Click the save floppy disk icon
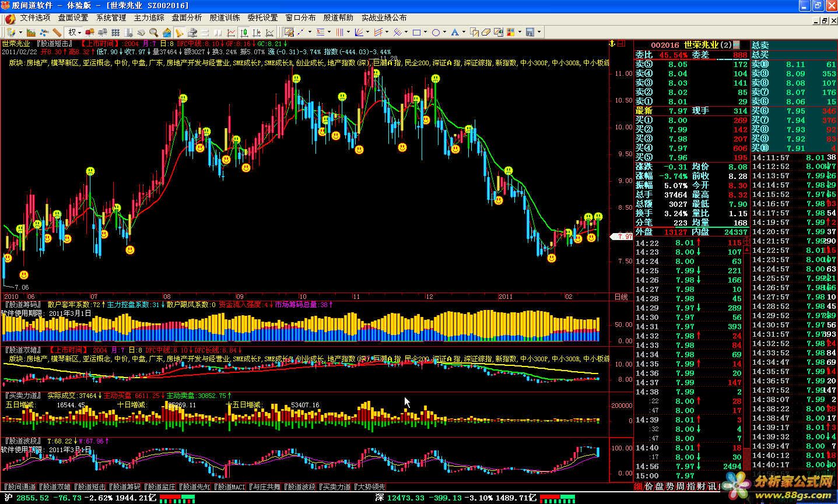 click(x=530, y=33)
